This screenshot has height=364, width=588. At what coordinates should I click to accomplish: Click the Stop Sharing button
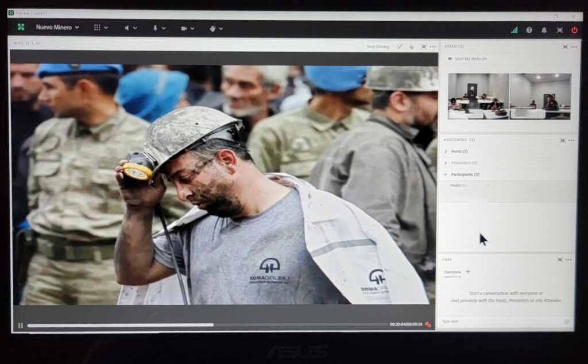pyautogui.click(x=378, y=47)
